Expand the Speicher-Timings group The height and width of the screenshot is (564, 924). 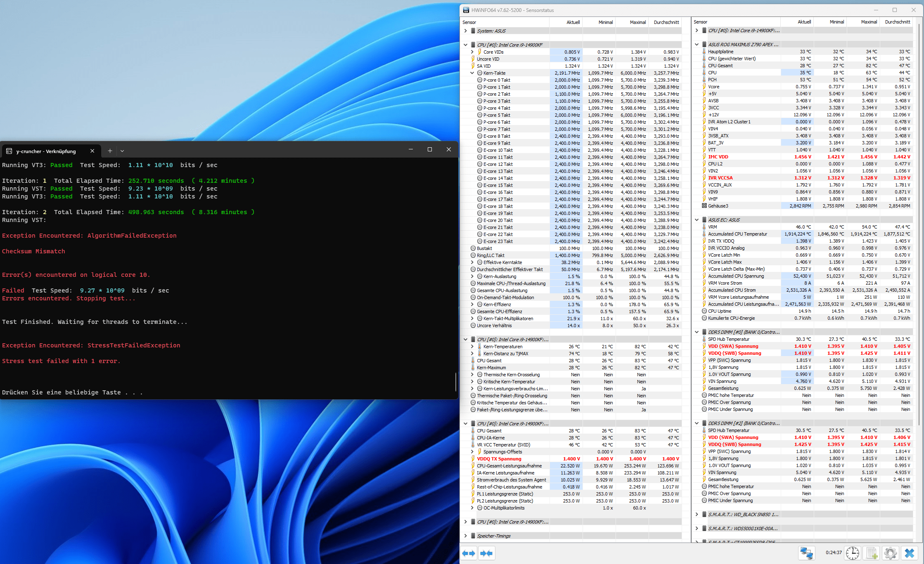(x=466, y=536)
